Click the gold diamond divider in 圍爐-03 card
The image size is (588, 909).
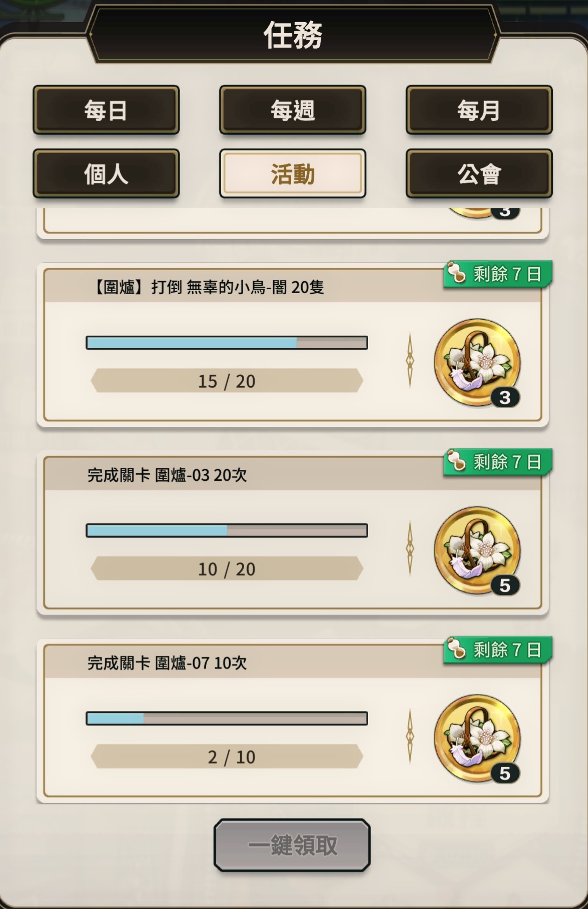[410, 548]
